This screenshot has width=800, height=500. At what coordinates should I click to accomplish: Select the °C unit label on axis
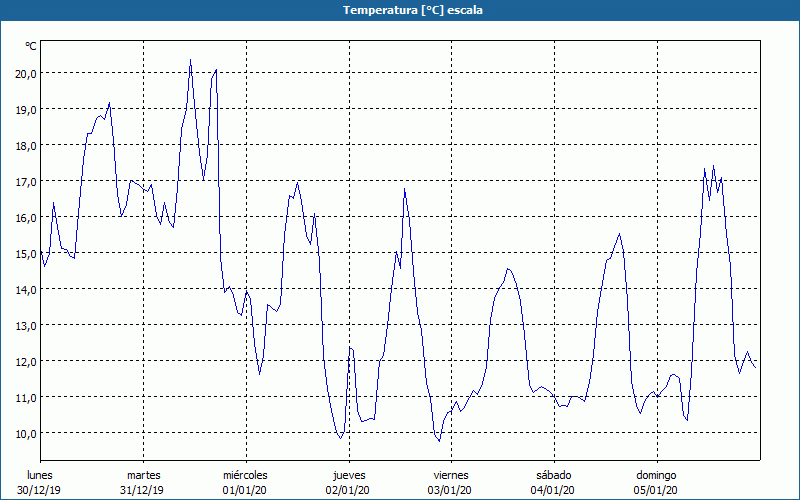[x=31, y=46]
